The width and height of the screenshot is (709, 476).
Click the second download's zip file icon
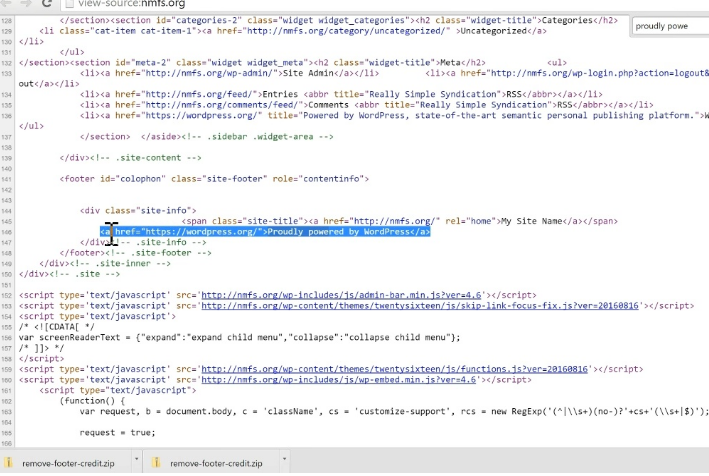(x=156, y=462)
